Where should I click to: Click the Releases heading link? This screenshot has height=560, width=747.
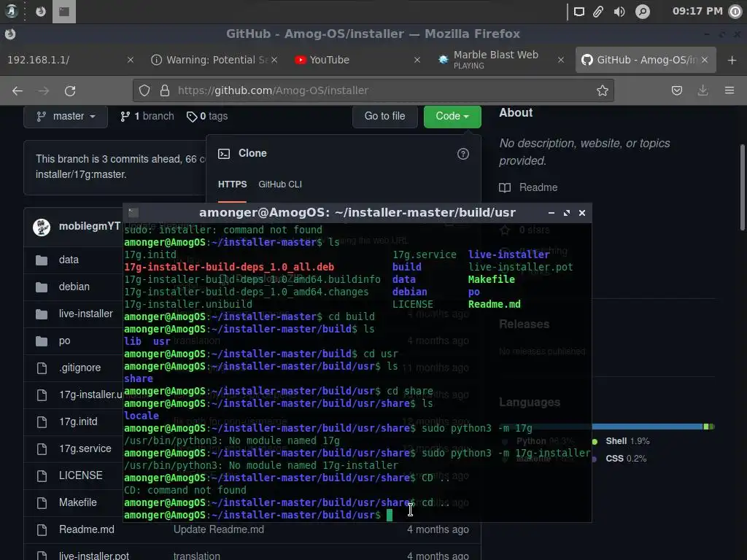524,324
